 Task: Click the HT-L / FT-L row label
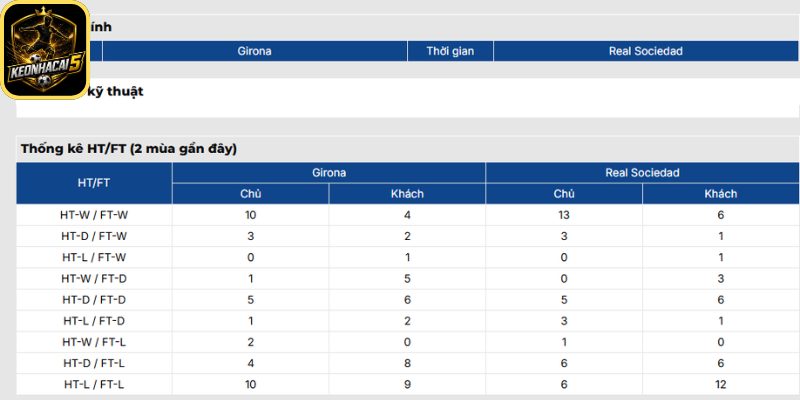coord(94,384)
